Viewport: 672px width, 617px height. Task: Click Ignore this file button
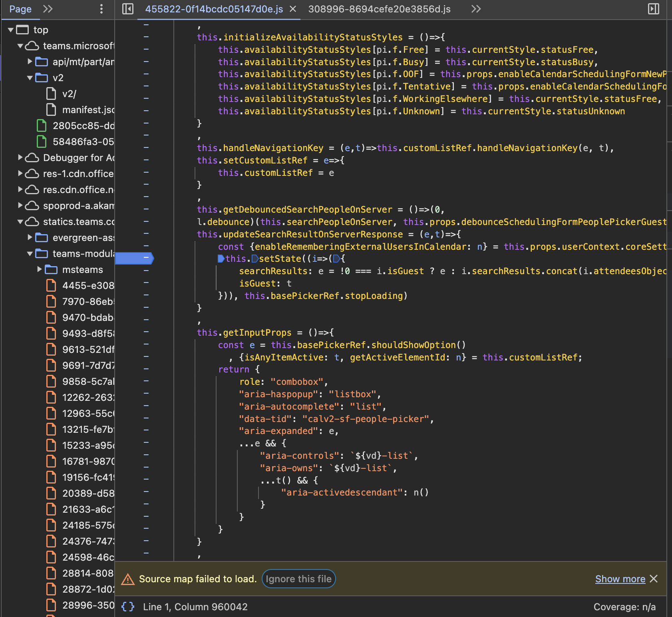tap(298, 579)
